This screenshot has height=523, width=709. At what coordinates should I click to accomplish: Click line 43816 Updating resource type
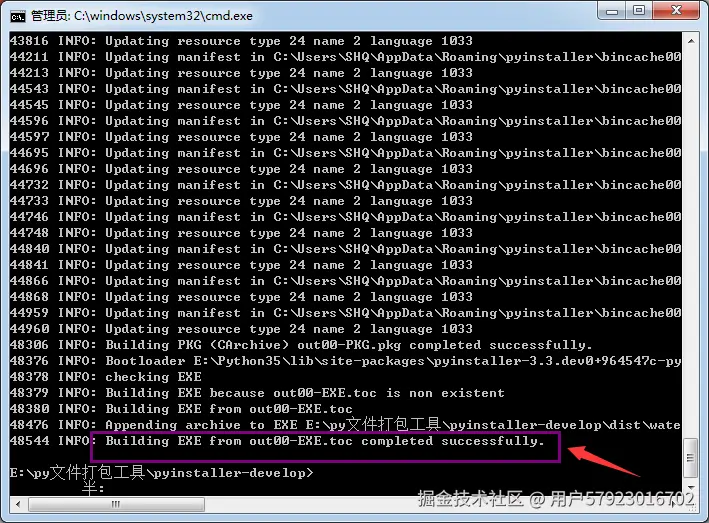pos(241,41)
